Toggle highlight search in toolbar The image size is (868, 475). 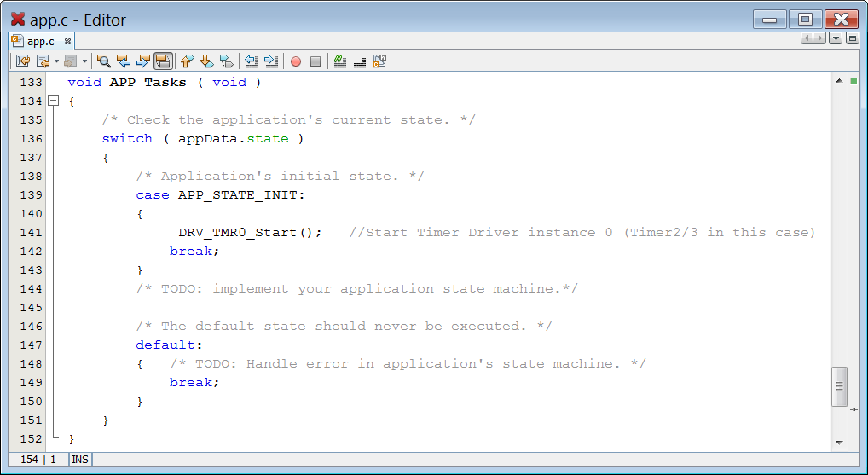click(163, 61)
